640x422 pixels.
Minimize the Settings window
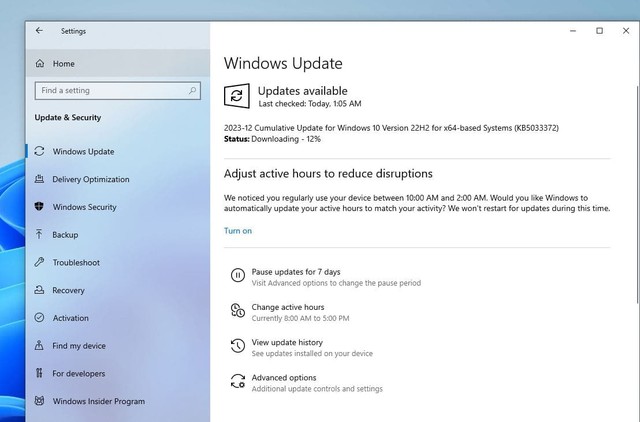click(573, 31)
